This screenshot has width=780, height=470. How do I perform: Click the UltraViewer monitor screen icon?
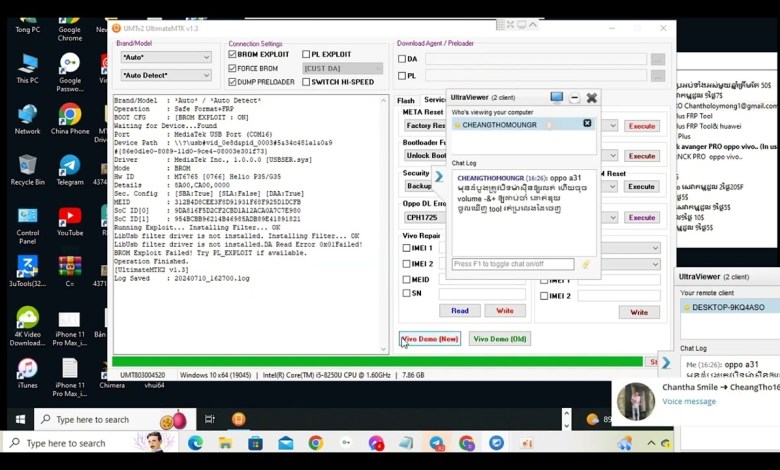point(556,98)
